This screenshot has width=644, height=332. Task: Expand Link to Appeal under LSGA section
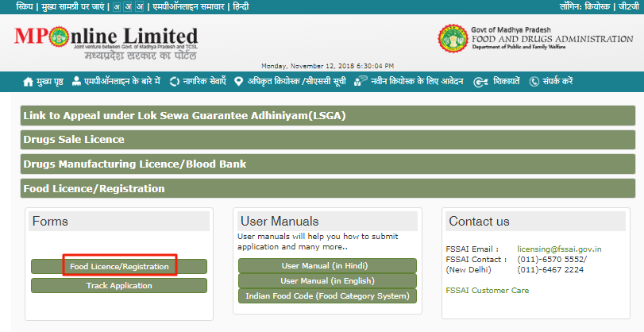[328, 115]
